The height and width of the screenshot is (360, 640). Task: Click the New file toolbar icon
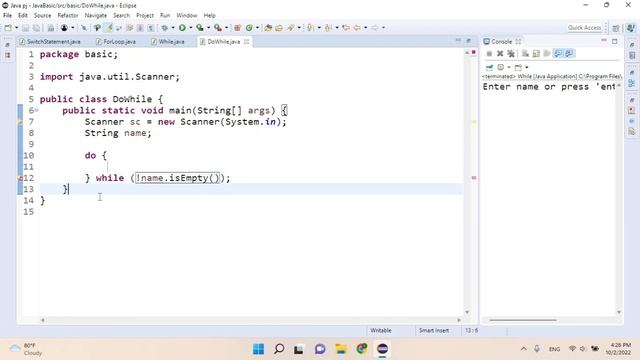(x=8, y=28)
